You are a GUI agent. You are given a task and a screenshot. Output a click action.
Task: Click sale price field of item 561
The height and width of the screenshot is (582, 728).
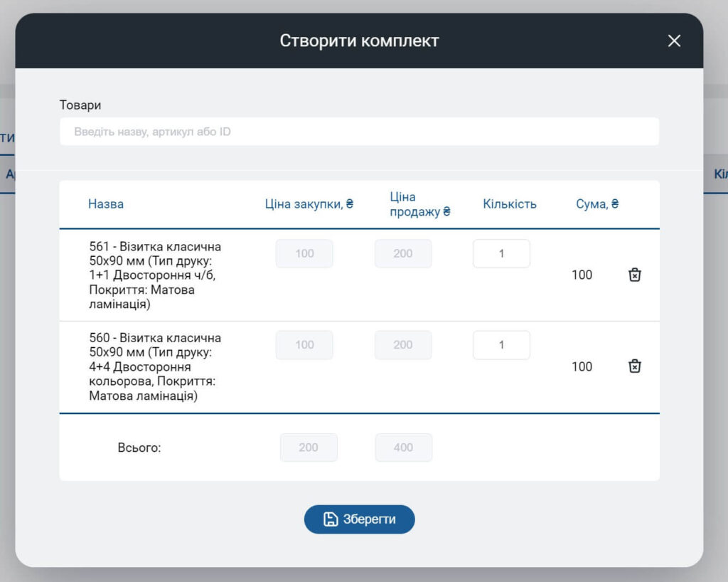pos(403,253)
